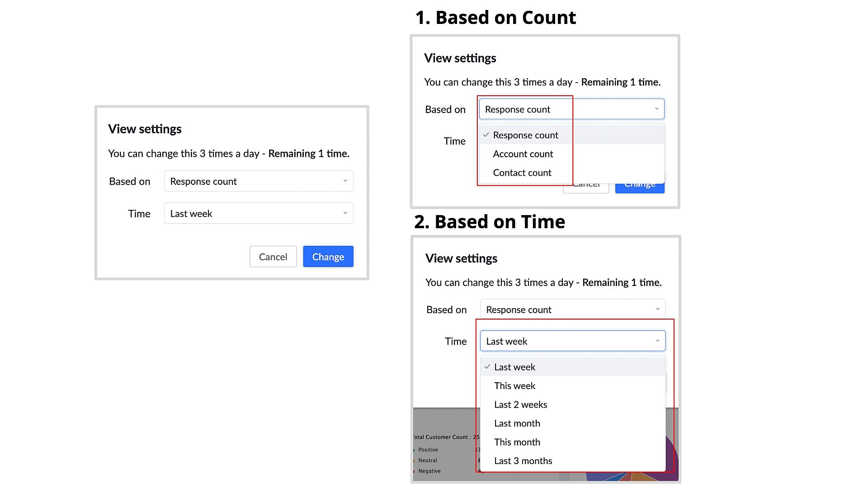Select Contact count from the open list
This screenshot has height=488, width=868.
pos(522,173)
